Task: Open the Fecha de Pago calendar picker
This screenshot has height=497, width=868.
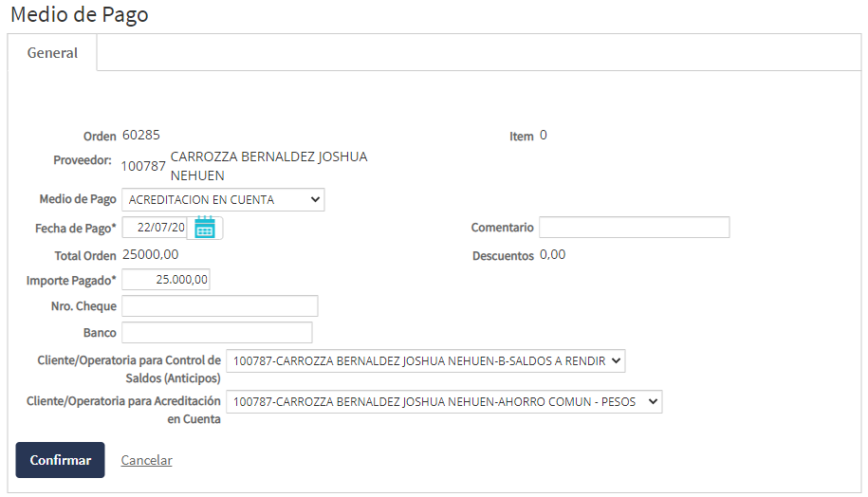Action: 205,228
